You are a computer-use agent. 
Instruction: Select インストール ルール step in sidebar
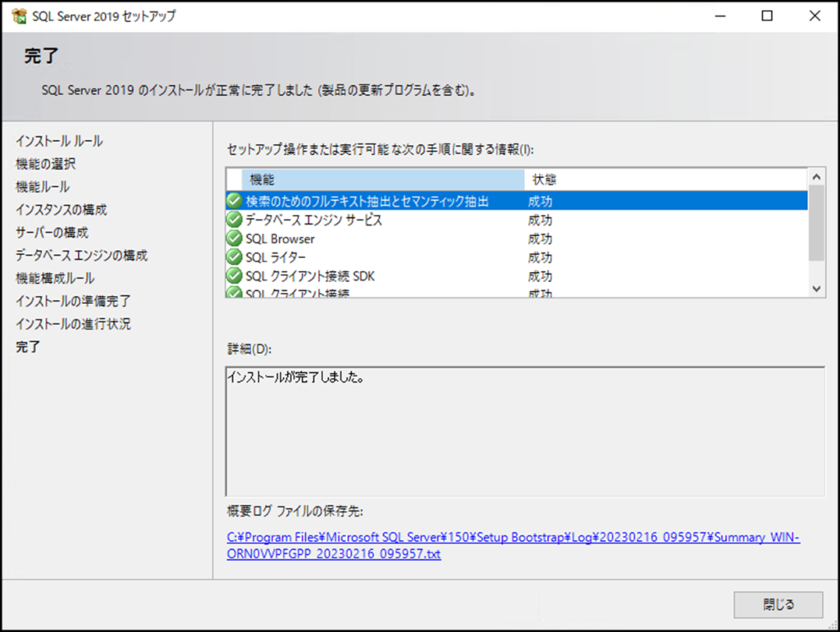59,141
